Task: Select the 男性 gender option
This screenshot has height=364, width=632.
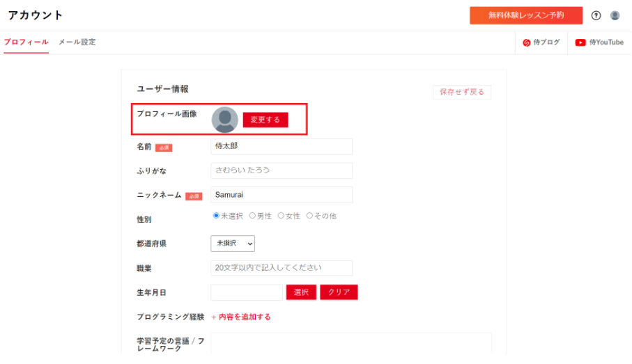Action: click(252, 216)
